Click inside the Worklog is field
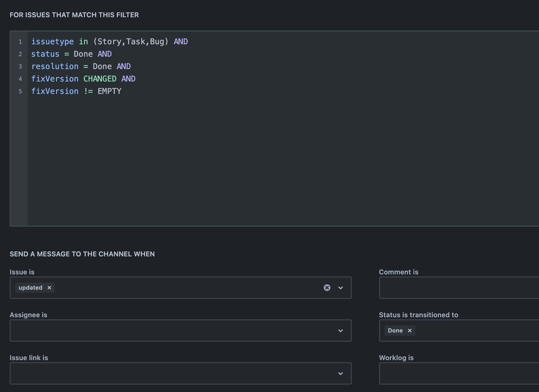The image size is (539, 392). [x=459, y=373]
